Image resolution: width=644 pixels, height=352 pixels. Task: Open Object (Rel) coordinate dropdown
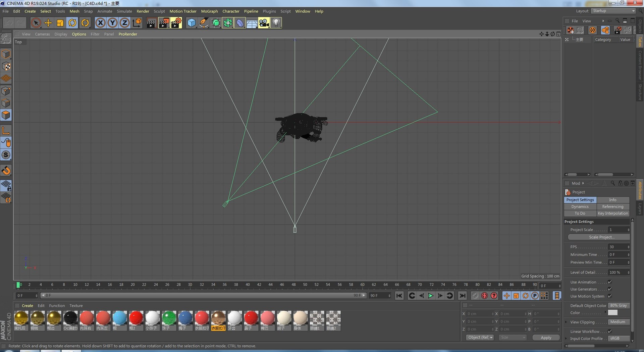[x=480, y=338]
